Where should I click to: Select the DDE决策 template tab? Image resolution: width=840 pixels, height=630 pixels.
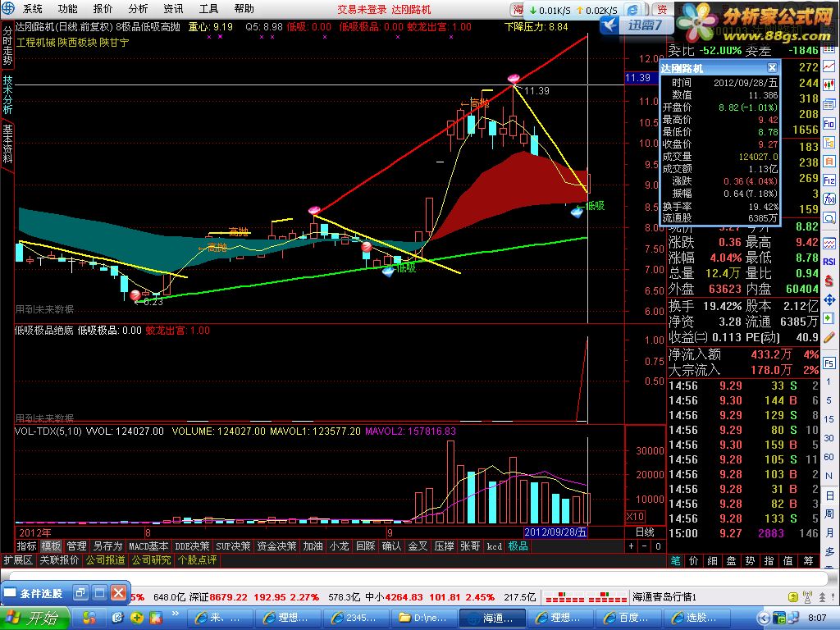(192, 546)
